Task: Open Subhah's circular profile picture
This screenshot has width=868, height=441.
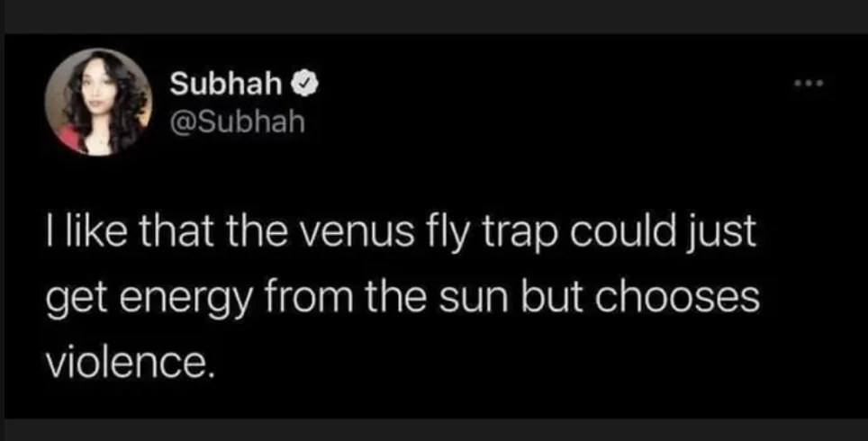Action: pyautogui.click(x=98, y=102)
